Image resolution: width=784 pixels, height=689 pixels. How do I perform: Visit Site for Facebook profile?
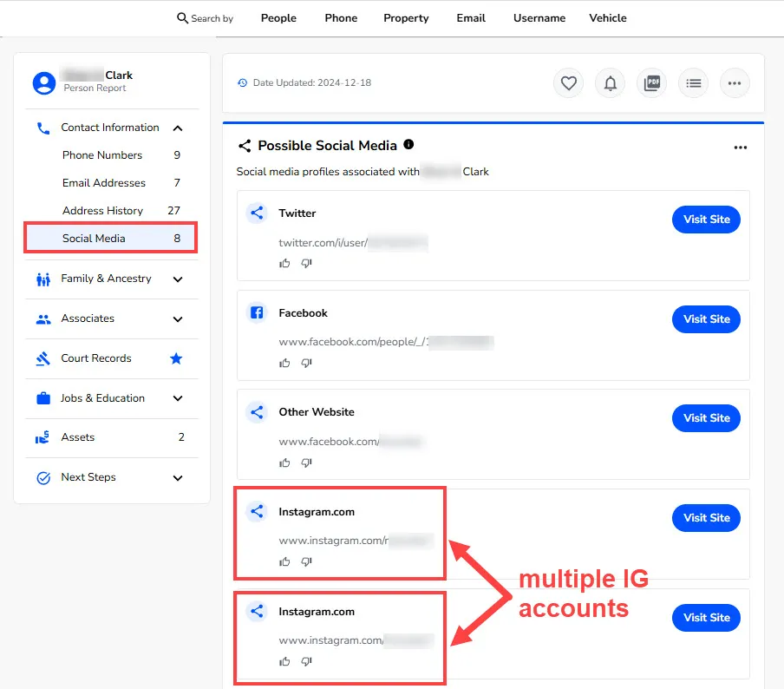(706, 319)
